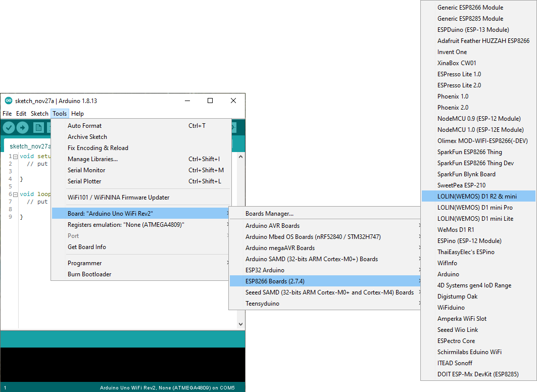Choose WeMos D1 R1 board
This screenshot has height=392, width=537.
tap(478, 230)
